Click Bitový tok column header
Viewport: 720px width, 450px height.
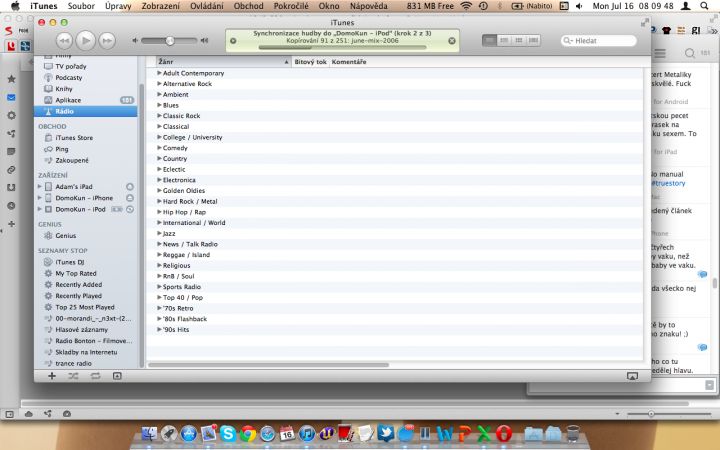pyautogui.click(x=311, y=62)
